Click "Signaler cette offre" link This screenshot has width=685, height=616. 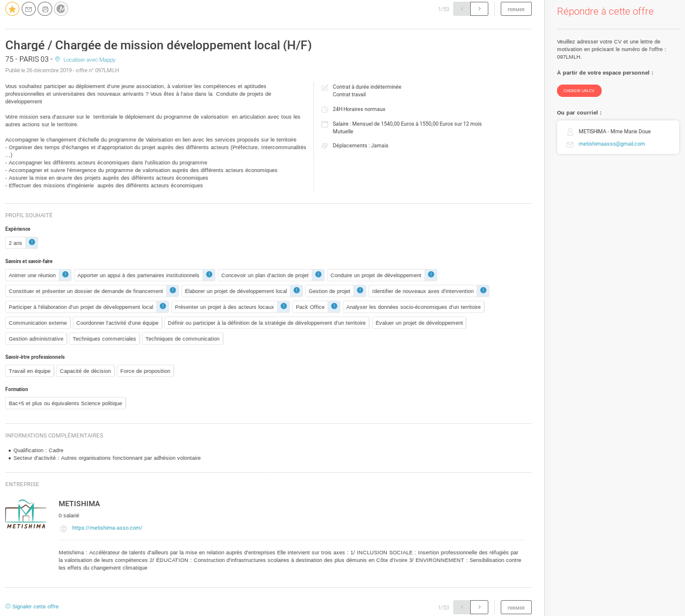tap(35, 607)
